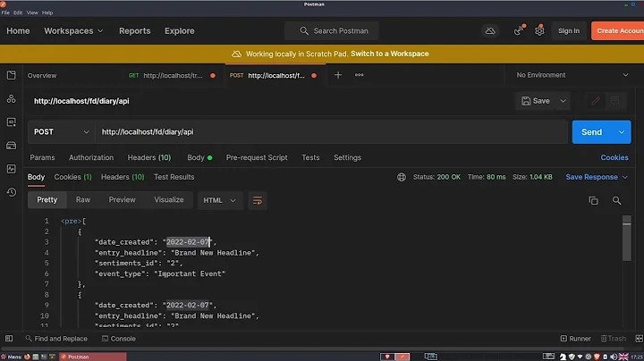This screenshot has height=361, width=644.
Task: Open the request Headers (10) tab
Action: tap(149, 157)
